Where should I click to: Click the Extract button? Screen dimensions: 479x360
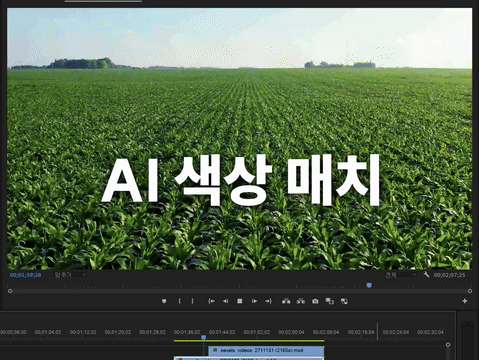click(301, 301)
